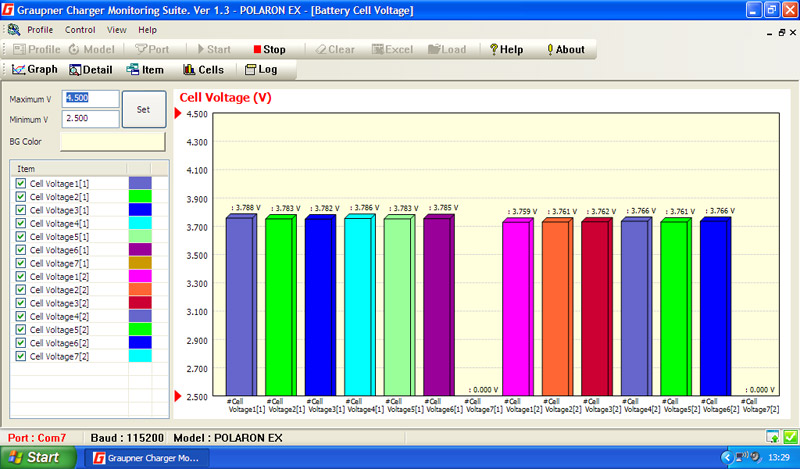Toggle Cell Voltage3[2] checkbox

click(x=20, y=303)
